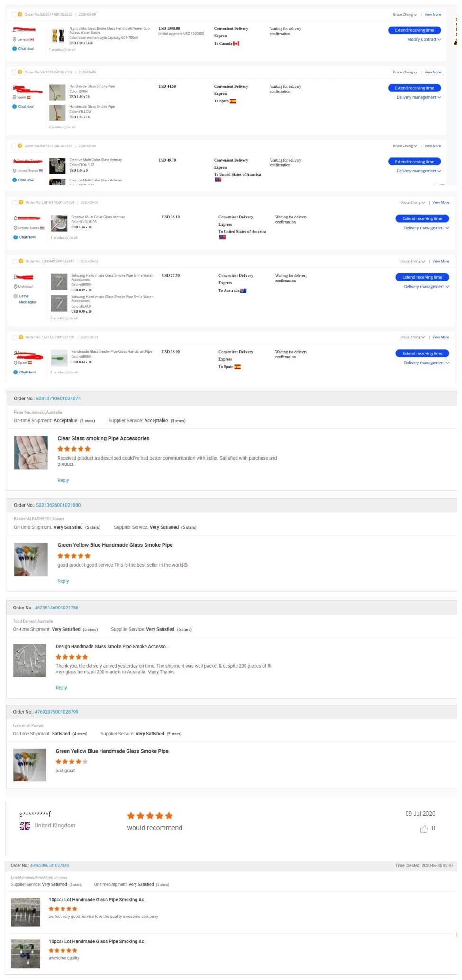Click the thumbs-up icon on the United Kingdom review
This screenshot has width=462, height=980.
coord(424,828)
